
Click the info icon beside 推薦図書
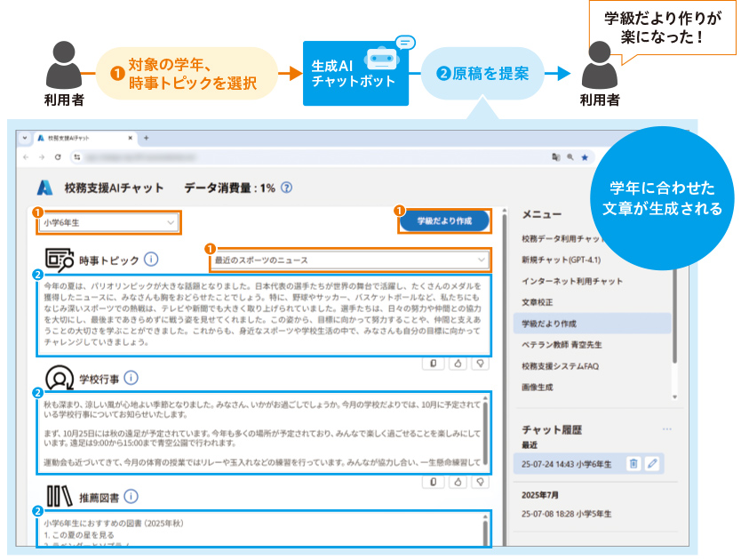click(x=131, y=496)
